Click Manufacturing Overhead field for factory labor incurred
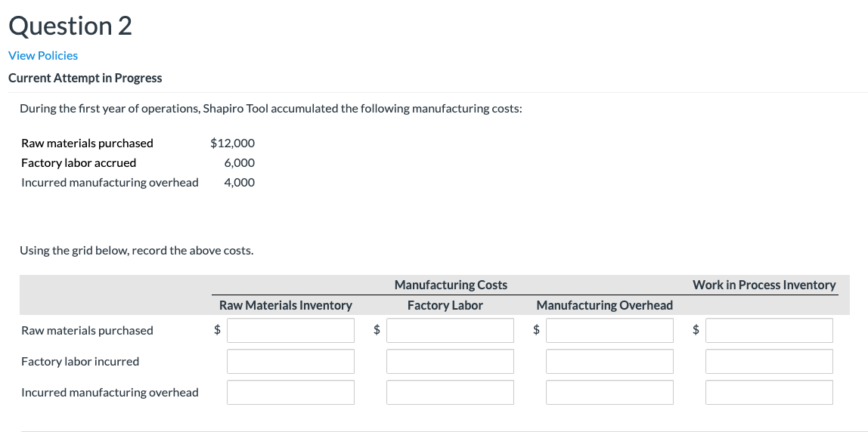 (x=609, y=361)
